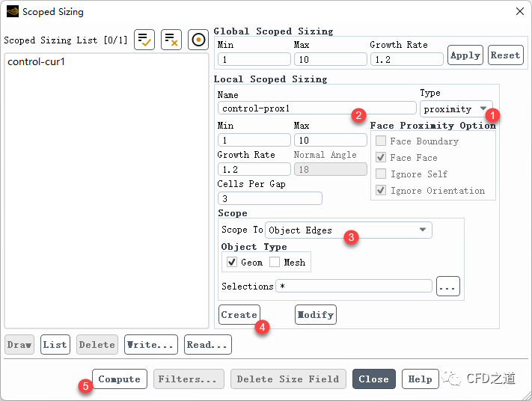Click the Name field containing control-prox1

tap(317, 108)
